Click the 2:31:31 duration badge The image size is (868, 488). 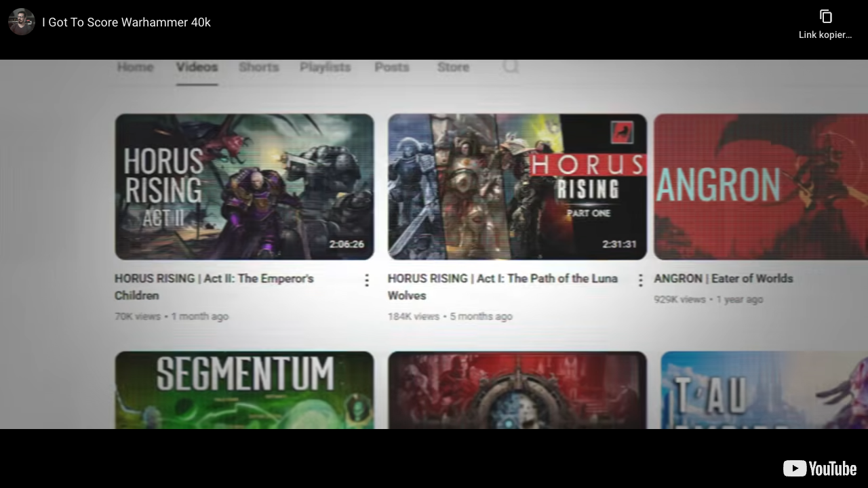click(x=619, y=244)
